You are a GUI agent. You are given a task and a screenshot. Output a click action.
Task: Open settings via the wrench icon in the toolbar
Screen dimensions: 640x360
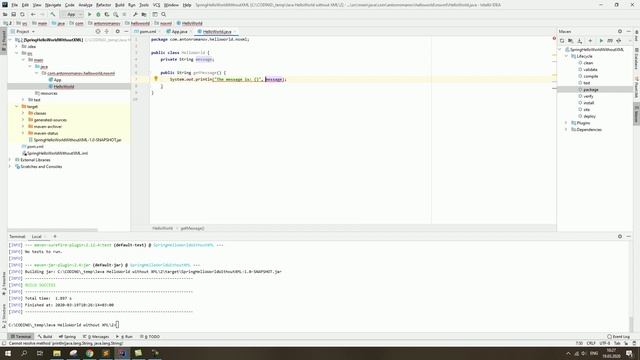pos(135,14)
